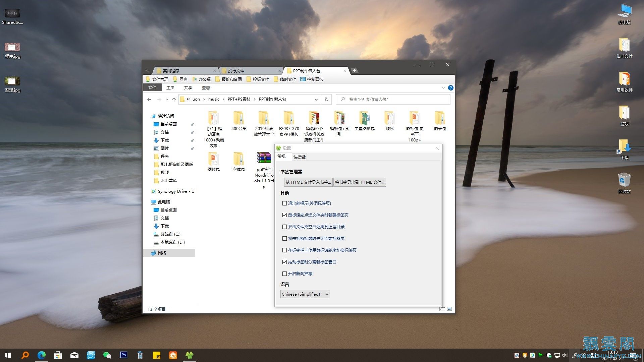Screen dimensions: 644x362
Task: Add a new tab with plus button
Action: (354, 71)
